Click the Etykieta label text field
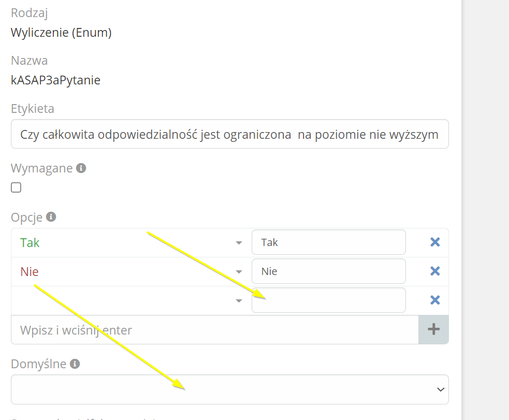Screen dimensions: 509x420 [x=229, y=135]
